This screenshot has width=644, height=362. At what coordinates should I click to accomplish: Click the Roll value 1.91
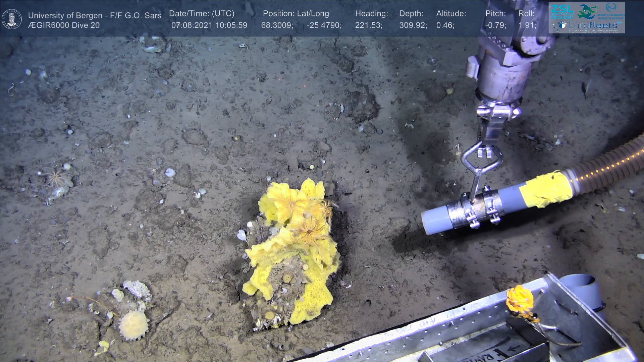[527, 25]
